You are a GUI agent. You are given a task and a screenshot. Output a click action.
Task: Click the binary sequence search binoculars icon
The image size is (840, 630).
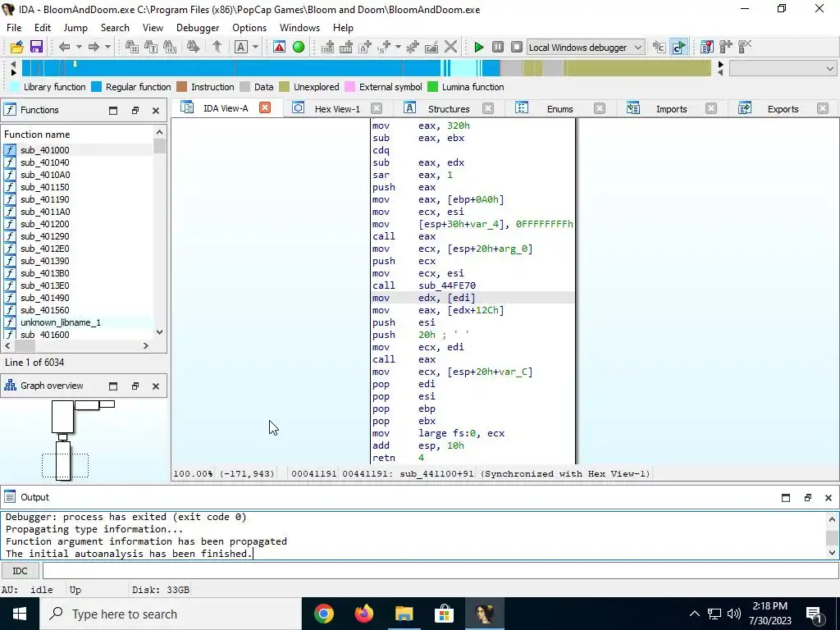(170, 47)
